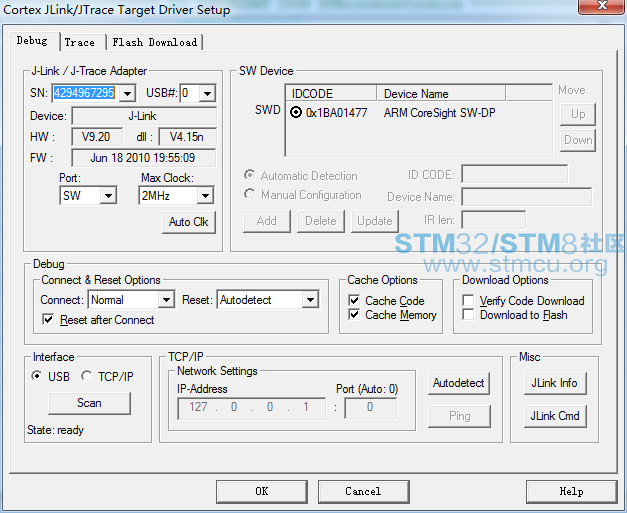Open JLink Info
This screenshot has height=513, width=627.
[555, 383]
